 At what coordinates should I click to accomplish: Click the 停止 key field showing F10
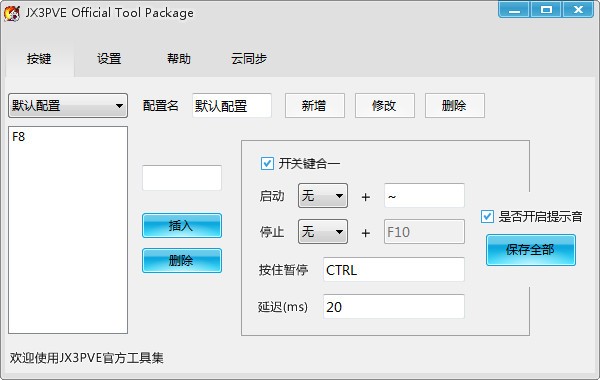[424, 232]
